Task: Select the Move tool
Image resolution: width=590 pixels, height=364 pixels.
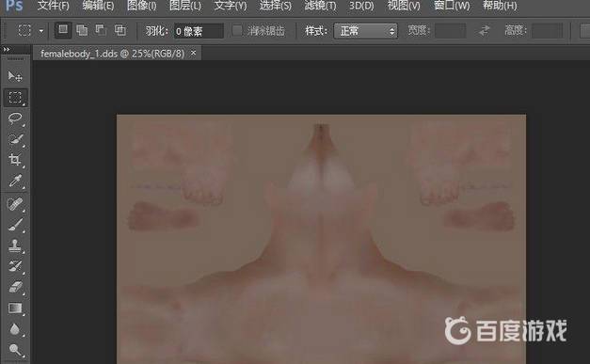Action: click(15, 76)
